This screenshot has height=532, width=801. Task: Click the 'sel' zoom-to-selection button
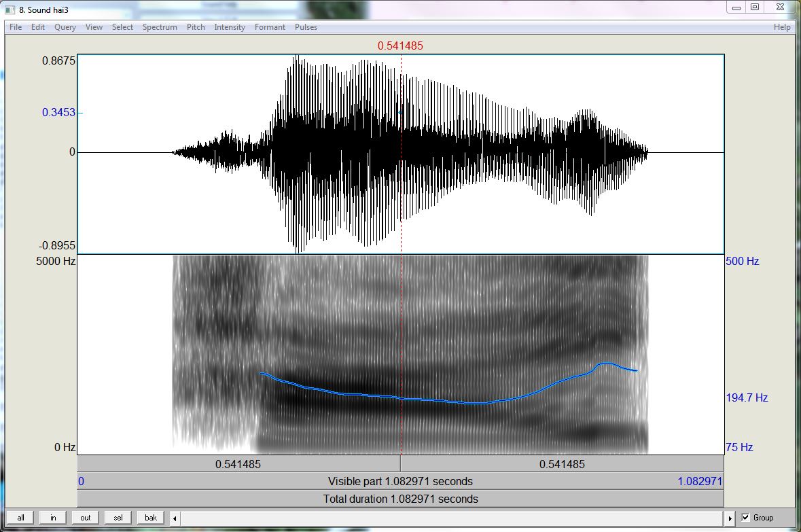(118, 518)
